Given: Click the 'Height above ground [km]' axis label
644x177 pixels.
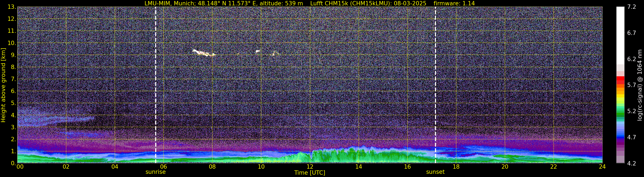Looking at the screenshot, I should (3, 85).
